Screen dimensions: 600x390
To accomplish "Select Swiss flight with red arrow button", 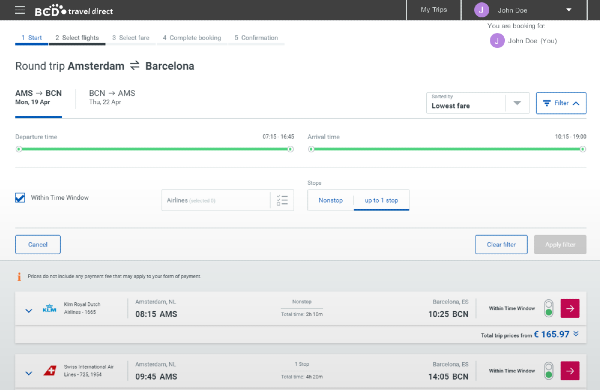I will tap(570, 371).
